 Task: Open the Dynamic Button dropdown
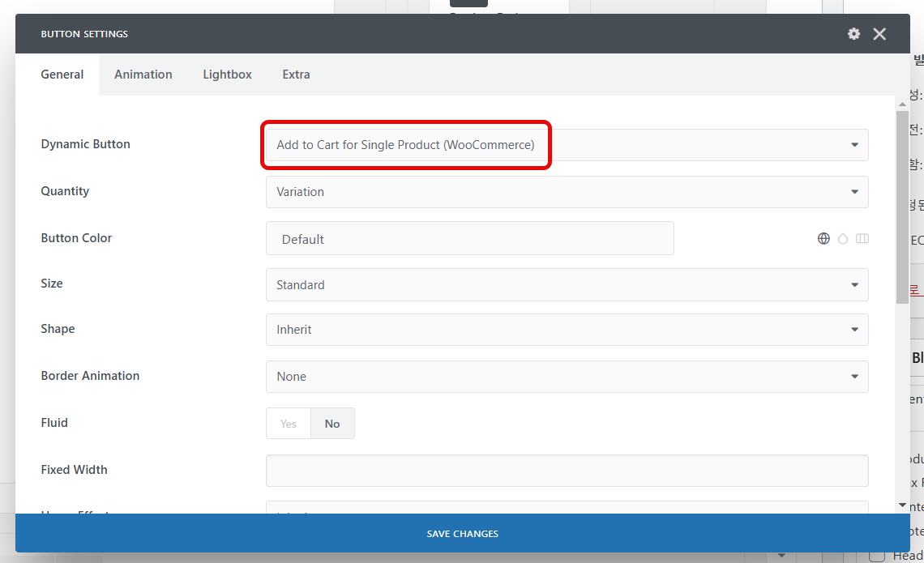pyautogui.click(x=567, y=145)
